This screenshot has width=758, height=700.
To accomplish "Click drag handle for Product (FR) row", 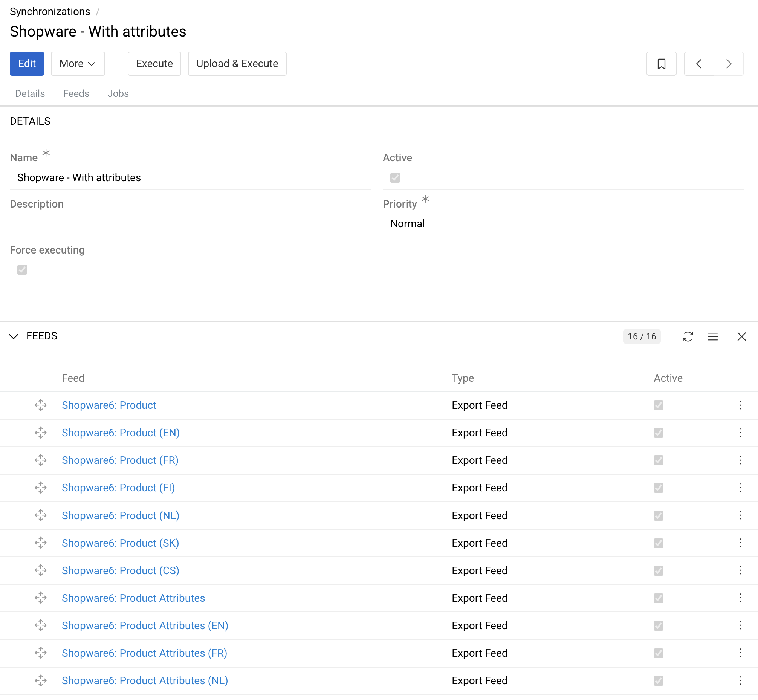I will click(x=41, y=460).
